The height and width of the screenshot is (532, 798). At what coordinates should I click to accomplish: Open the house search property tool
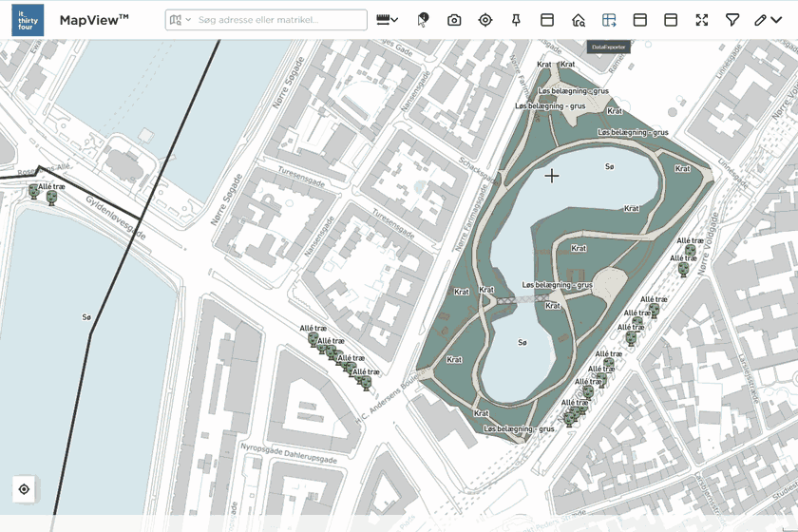click(x=579, y=20)
